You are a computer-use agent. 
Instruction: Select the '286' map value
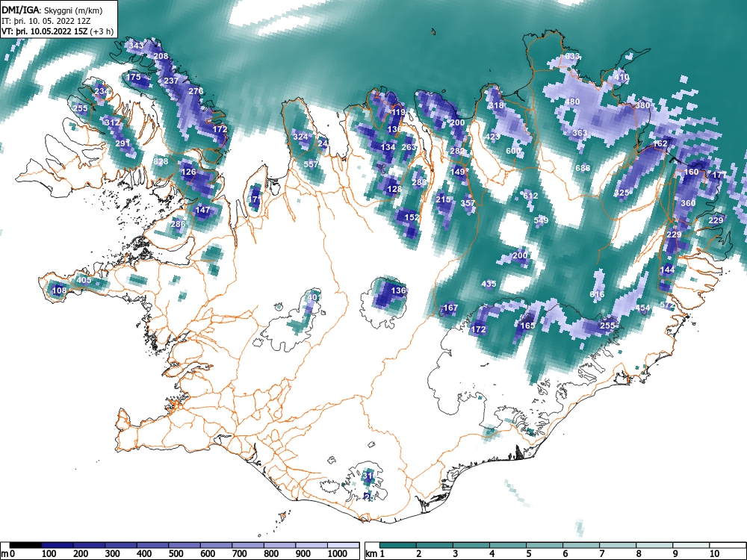click(x=179, y=224)
